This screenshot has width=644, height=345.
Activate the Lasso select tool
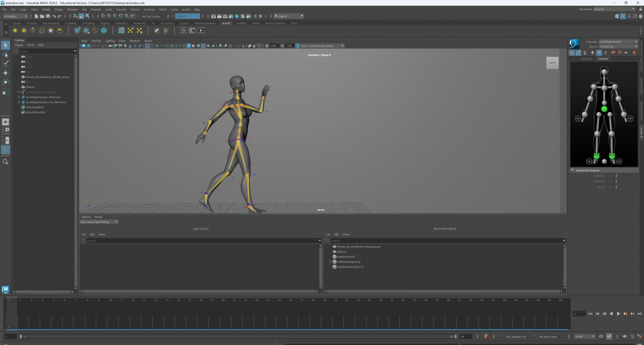[x=6, y=55]
